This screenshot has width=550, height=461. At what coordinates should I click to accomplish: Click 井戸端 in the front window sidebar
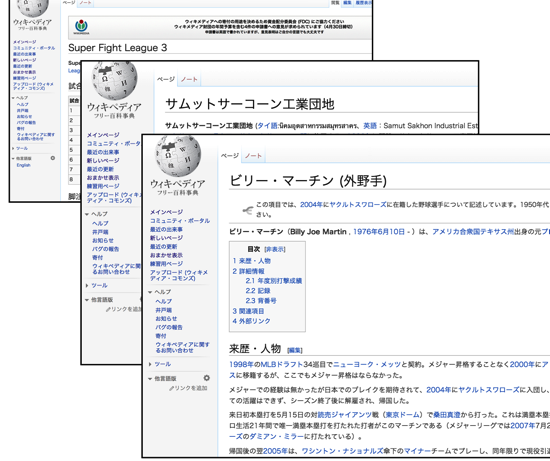coord(163,310)
